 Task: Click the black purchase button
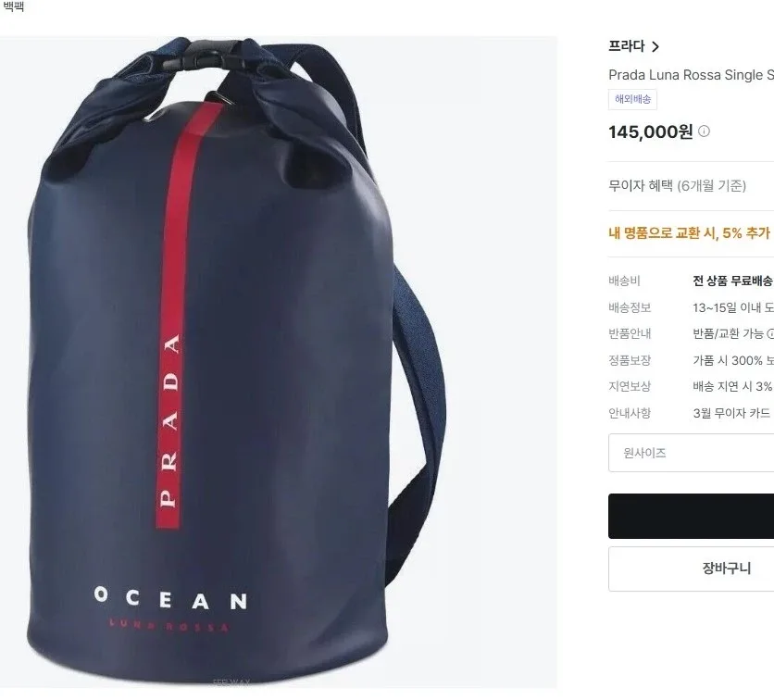tap(691, 516)
